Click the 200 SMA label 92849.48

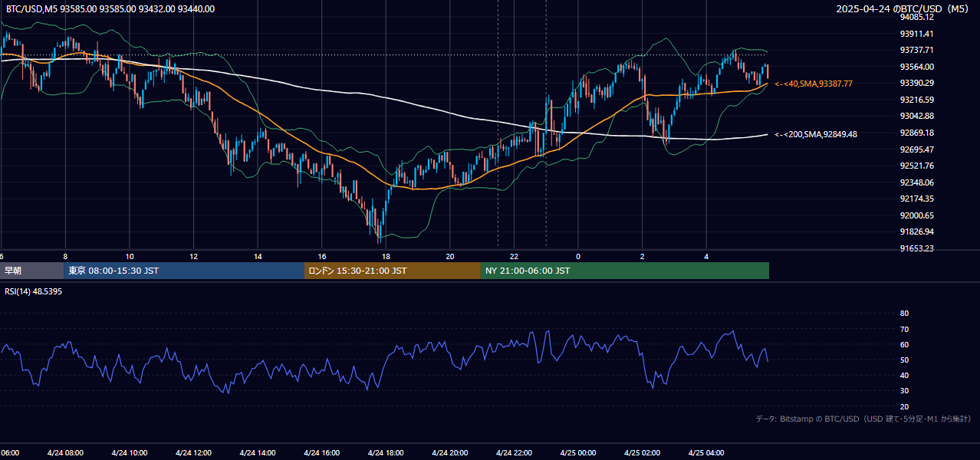[816, 134]
